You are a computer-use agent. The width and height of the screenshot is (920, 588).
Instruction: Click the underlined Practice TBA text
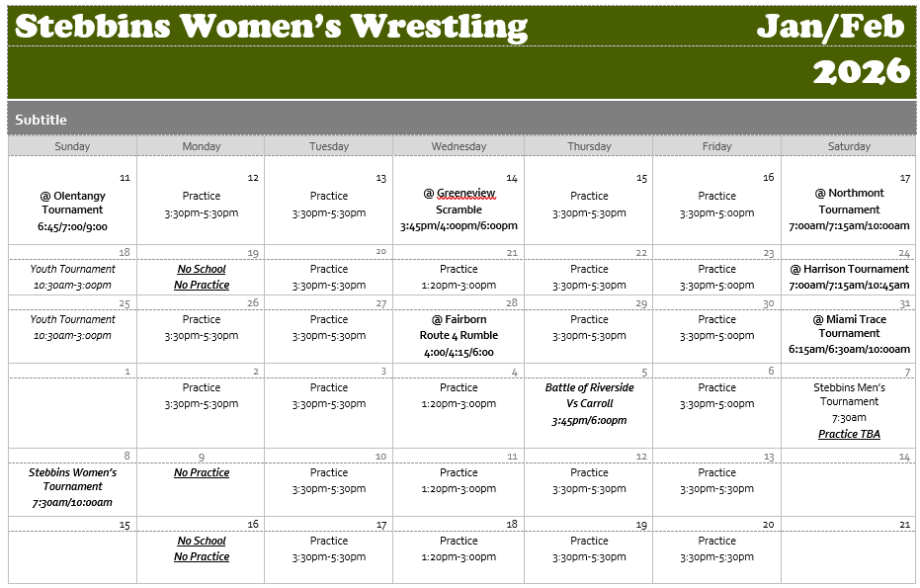(x=849, y=434)
